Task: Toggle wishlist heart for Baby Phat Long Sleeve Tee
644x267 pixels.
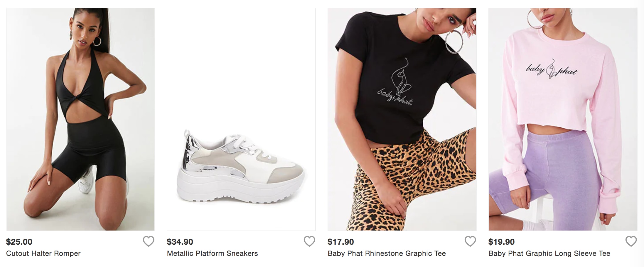Action: click(x=631, y=241)
